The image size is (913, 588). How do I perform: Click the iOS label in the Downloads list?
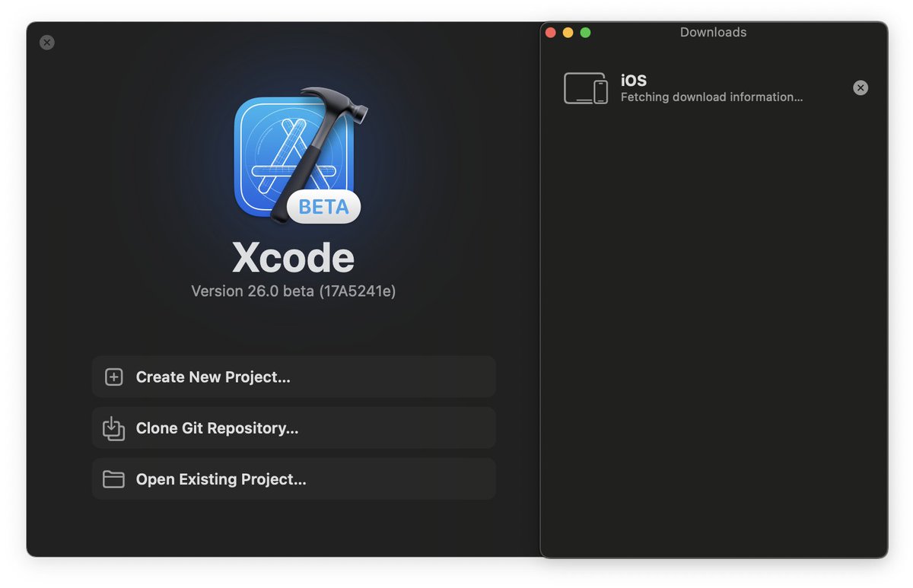click(x=635, y=79)
